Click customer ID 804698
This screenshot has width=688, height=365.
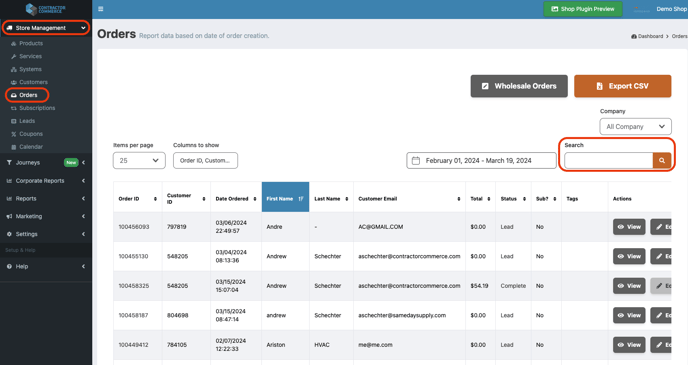[x=177, y=315]
